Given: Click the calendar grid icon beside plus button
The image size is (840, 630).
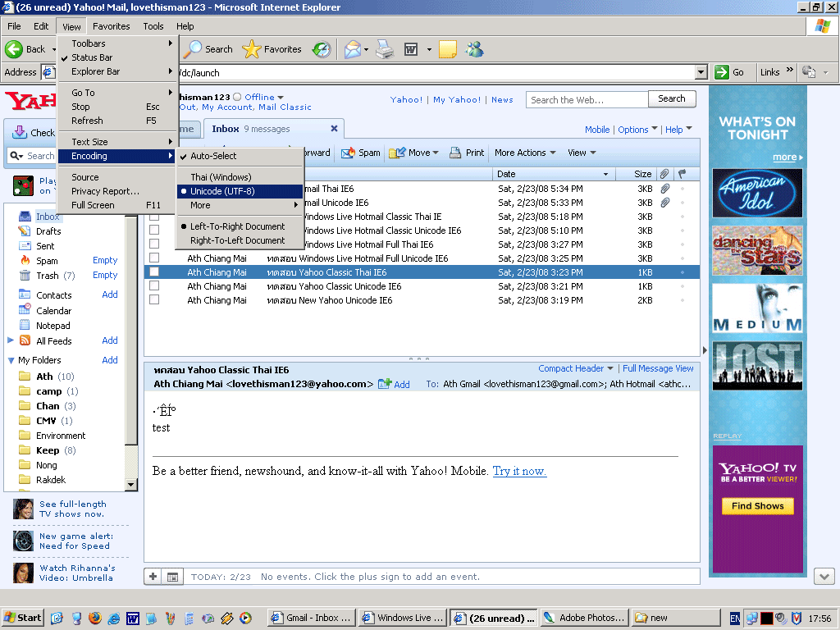Looking at the screenshot, I should pos(172,577).
